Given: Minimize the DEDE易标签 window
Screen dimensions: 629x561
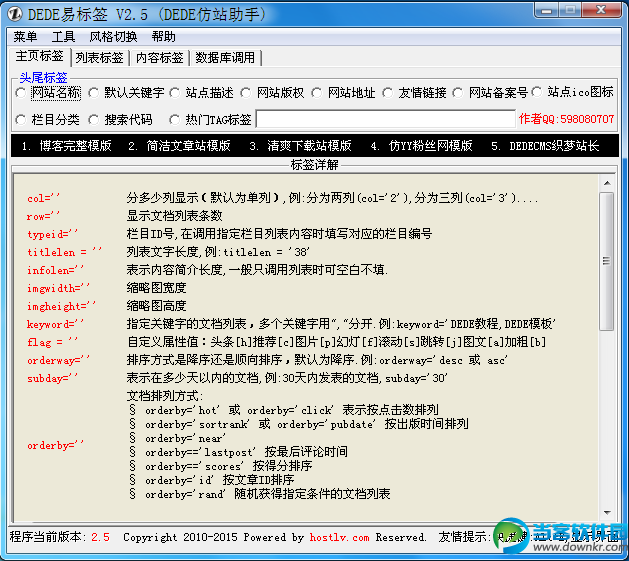Looking at the screenshot, I should click(546, 10).
